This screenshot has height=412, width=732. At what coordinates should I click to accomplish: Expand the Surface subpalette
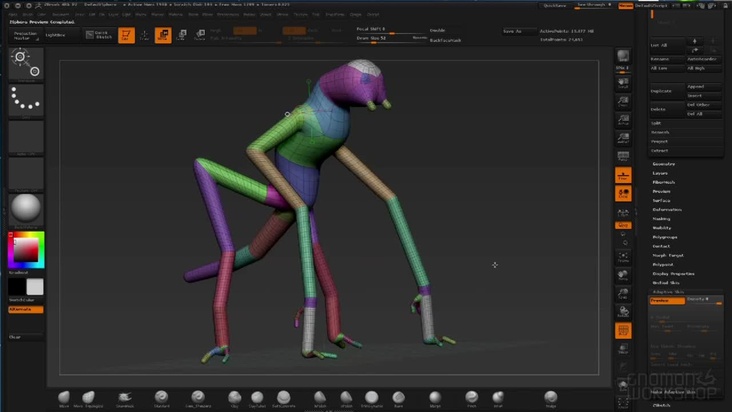click(662, 200)
